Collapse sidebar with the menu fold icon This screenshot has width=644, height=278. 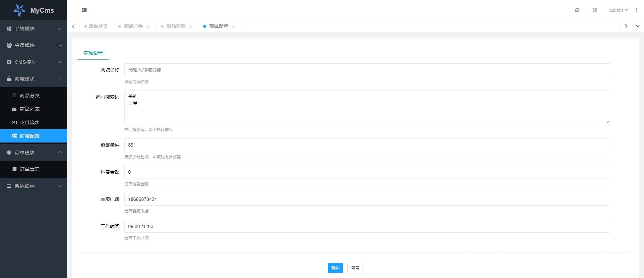pos(84,10)
